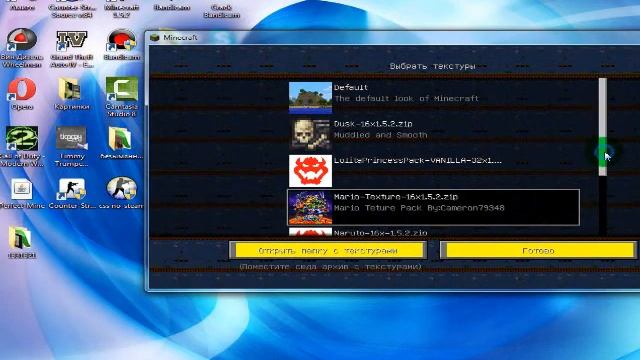Click the Default pack title text

(x=351, y=87)
